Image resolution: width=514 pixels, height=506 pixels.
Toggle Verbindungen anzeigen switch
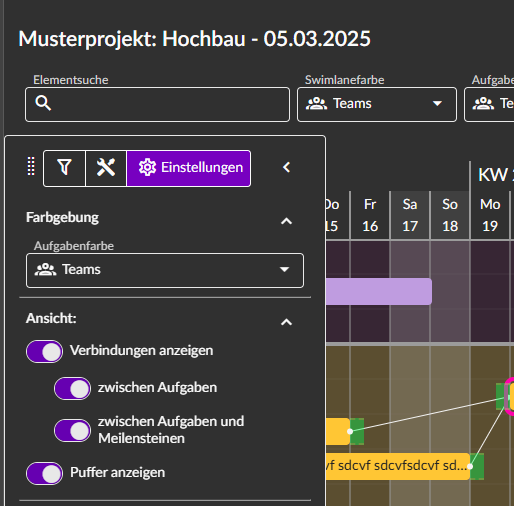44,351
